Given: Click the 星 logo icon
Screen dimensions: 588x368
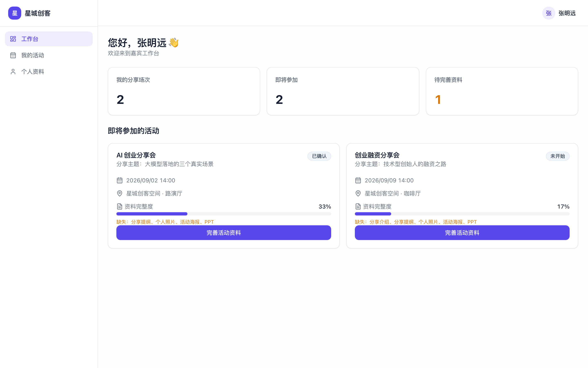Looking at the screenshot, I should tap(14, 13).
